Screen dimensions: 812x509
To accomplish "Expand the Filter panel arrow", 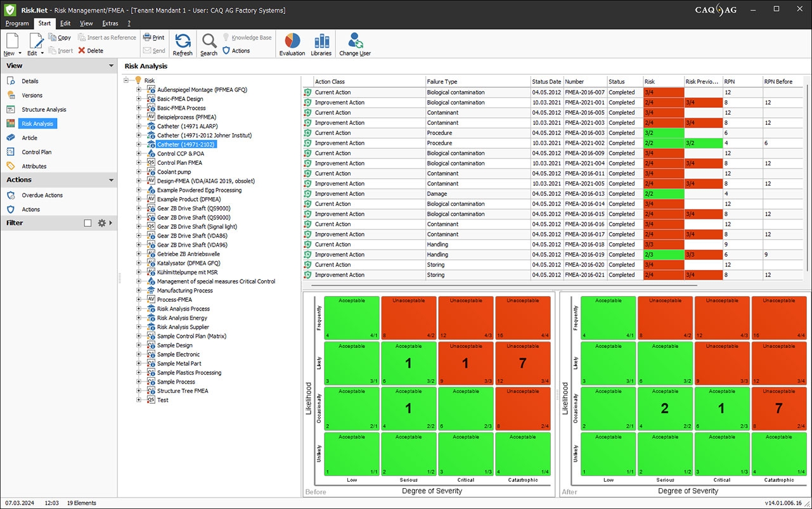I will point(111,223).
